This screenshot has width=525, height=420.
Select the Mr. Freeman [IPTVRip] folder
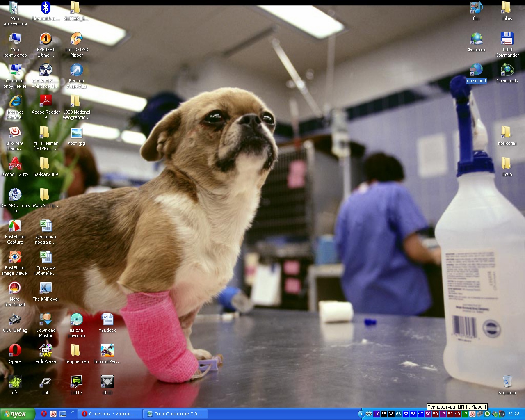46,138
